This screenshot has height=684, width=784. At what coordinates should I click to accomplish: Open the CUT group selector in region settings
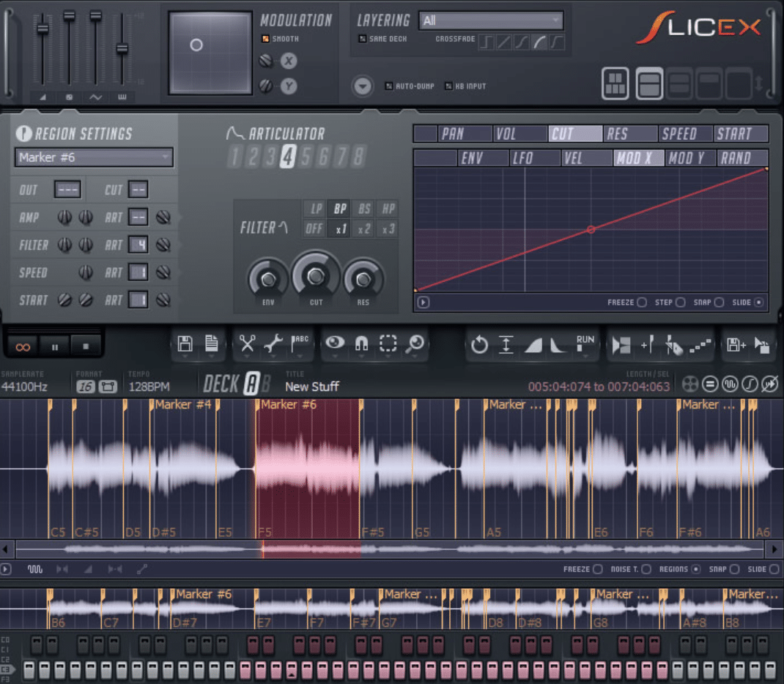pyautogui.click(x=138, y=190)
